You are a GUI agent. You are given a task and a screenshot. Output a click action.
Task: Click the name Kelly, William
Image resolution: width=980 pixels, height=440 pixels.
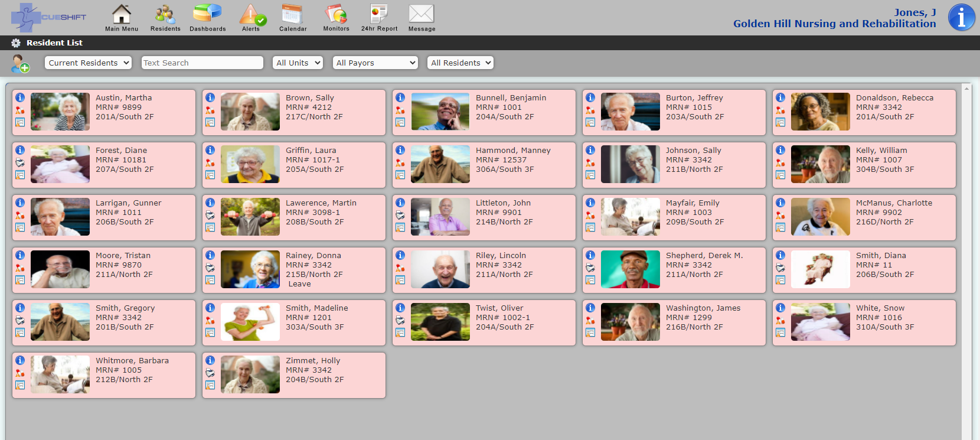[881, 150]
